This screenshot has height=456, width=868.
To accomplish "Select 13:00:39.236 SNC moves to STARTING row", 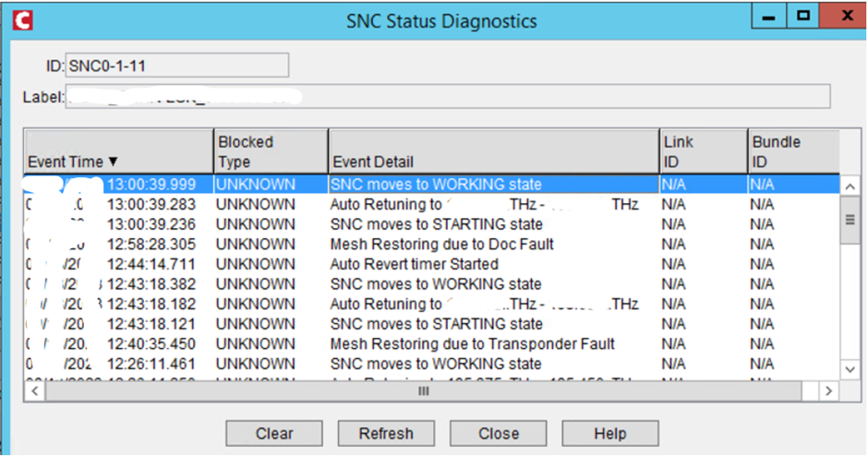I will click(432, 224).
